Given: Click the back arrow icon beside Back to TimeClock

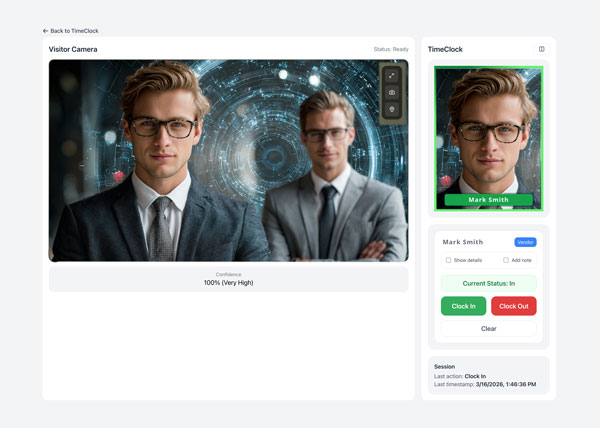Looking at the screenshot, I should coord(46,31).
